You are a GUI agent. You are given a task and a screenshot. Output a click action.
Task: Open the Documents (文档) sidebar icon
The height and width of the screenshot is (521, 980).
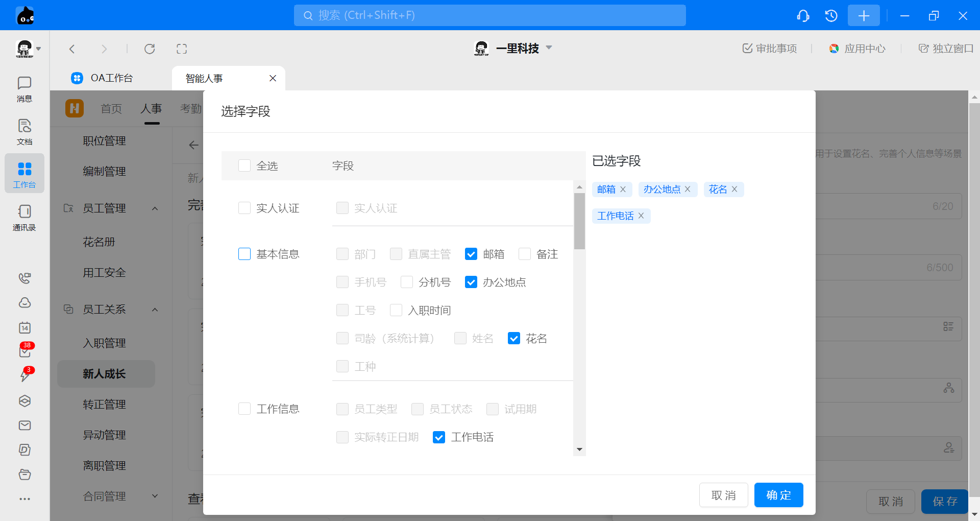coord(24,132)
